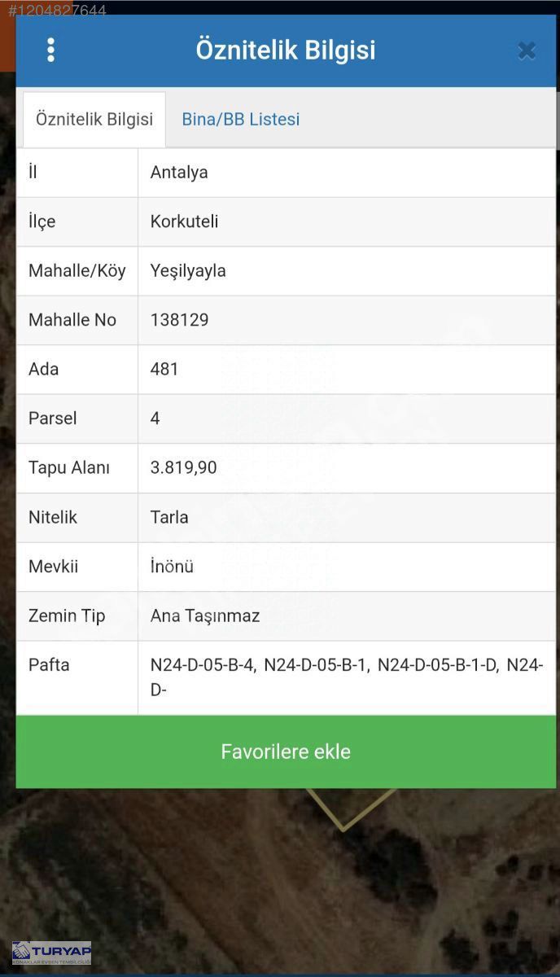Viewport: 560px width, 977px height.
Task: Click the Pafta sheet numbers text
Action: coord(347,677)
